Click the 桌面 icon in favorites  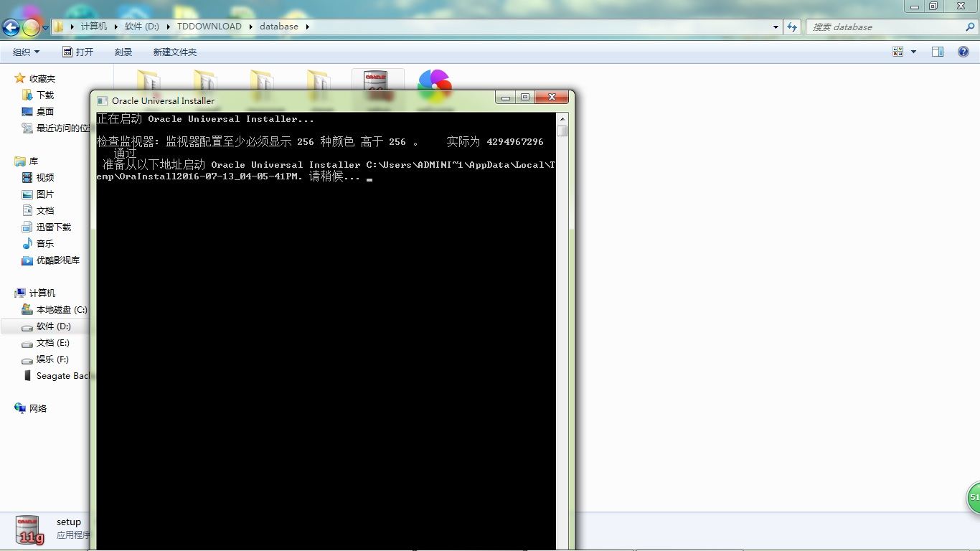(x=27, y=111)
